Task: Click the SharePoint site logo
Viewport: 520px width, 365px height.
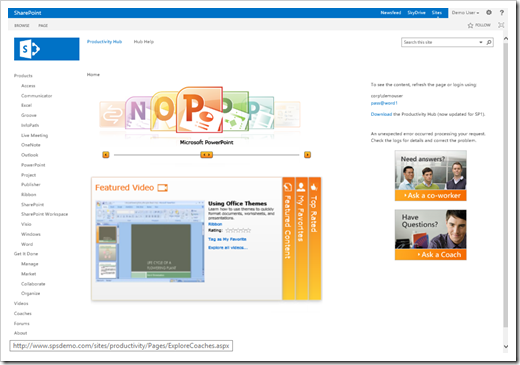Action: click(x=47, y=49)
